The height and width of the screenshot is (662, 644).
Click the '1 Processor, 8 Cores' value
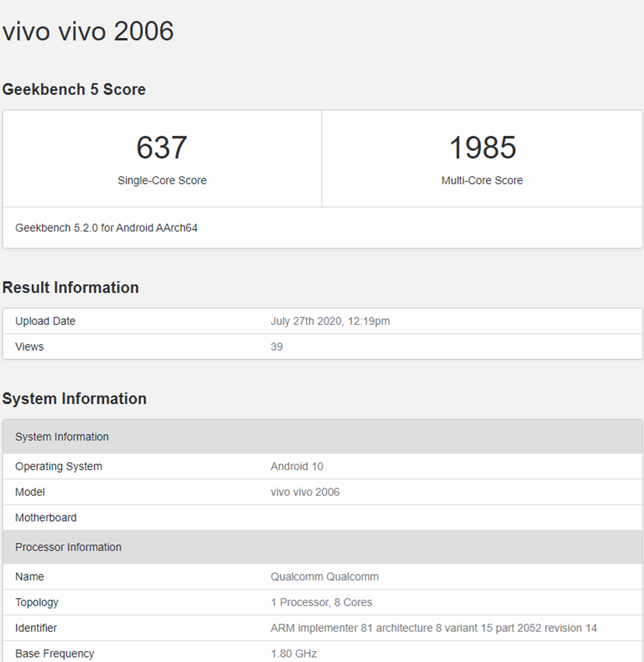coord(321,603)
